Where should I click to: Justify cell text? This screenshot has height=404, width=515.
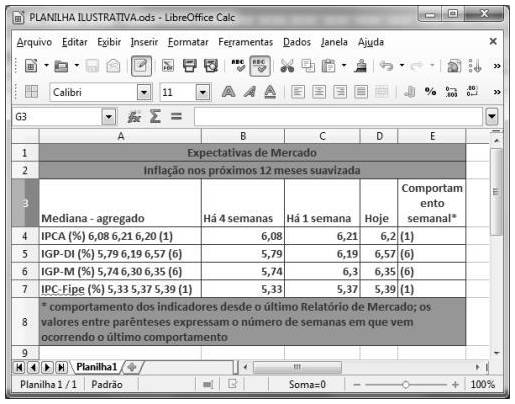361,92
